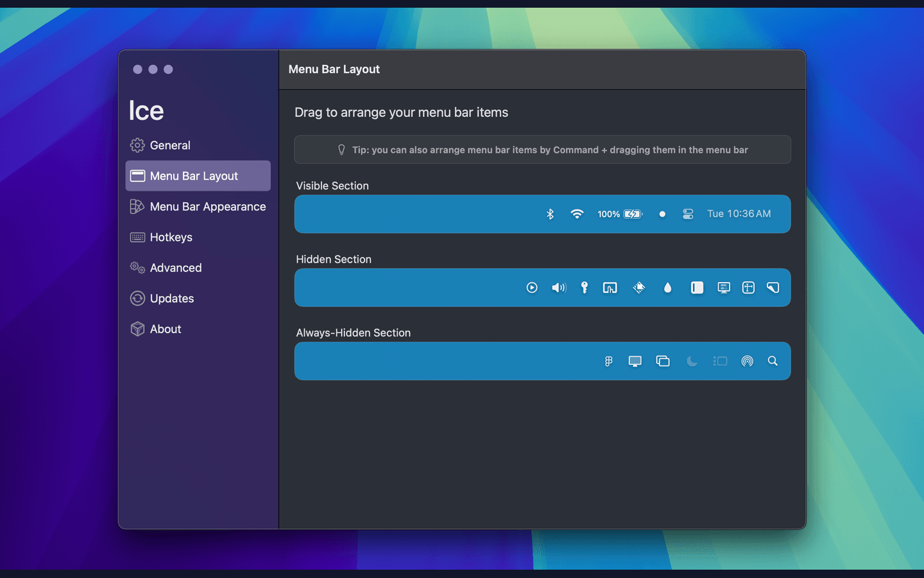Click the AirDrop concentric rings icon

[x=748, y=362]
